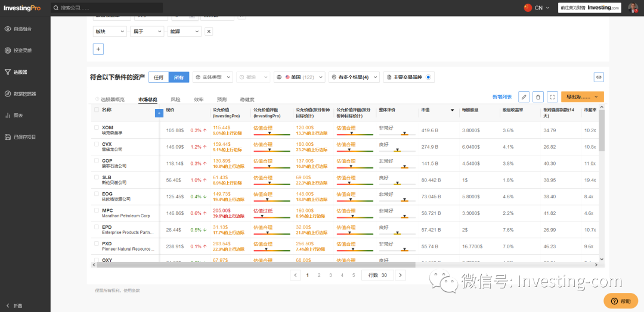Tick the checkbox for CVX row
This screenshot has height=312, width=644.
click(x=97, y=144)
